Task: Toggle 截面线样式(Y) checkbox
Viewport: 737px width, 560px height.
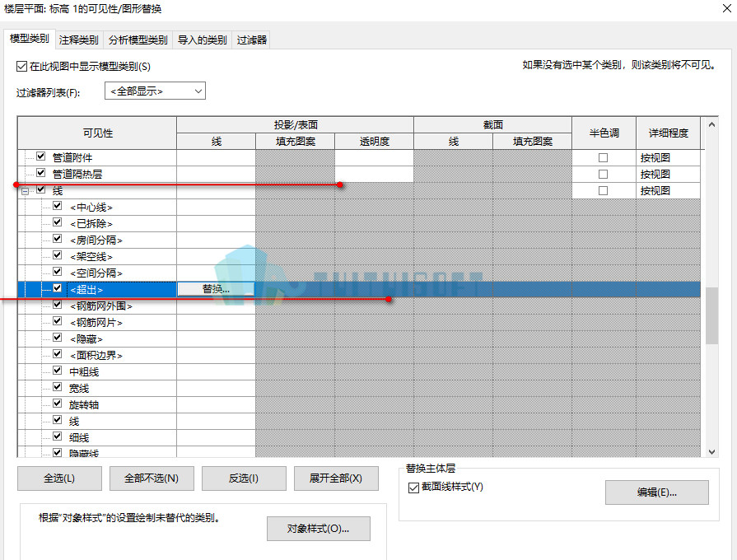Action: (x=413, y=488)
